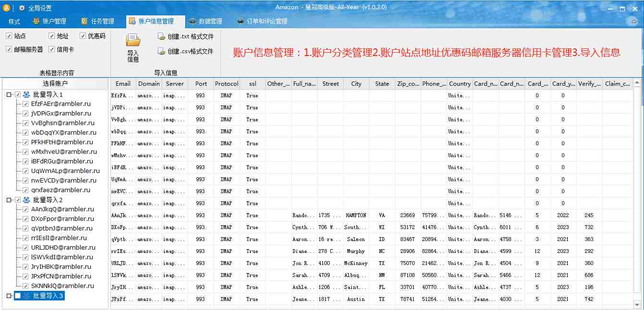The image size is (644, 310).
Task: Uncheck EfzFAEr@rambler.ru account checkbox
Action: click(x=25, y=104)
